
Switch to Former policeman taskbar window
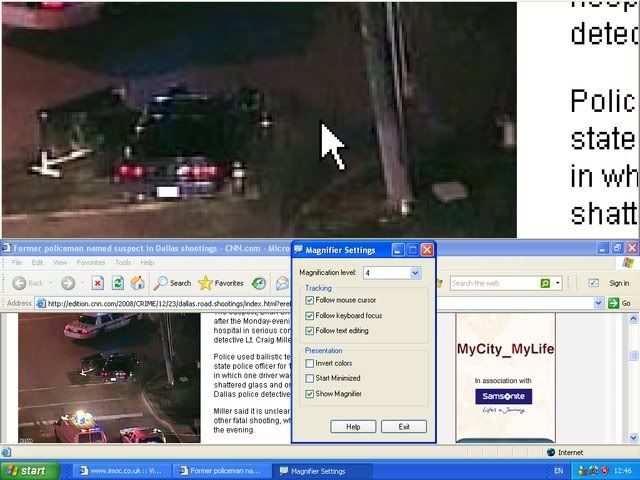[222, 471]
